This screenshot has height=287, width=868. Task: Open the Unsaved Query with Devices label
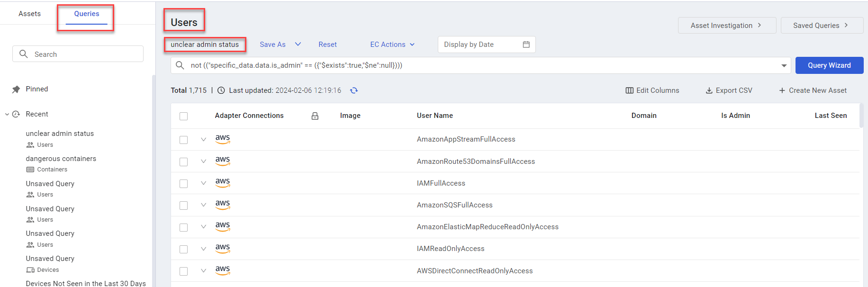tap(50, 259)
